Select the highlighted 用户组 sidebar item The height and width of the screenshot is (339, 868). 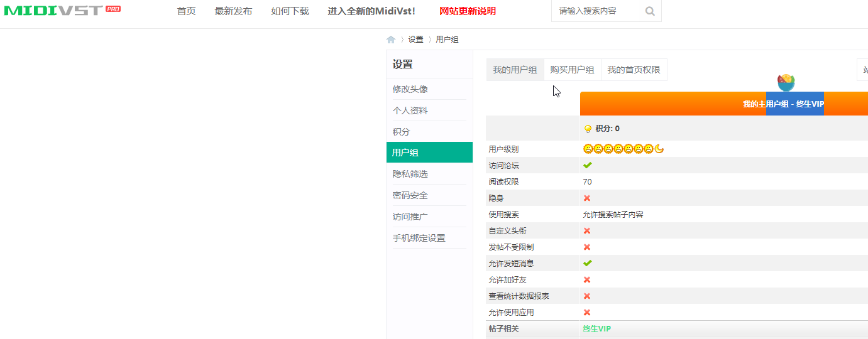tap(429, 153)
